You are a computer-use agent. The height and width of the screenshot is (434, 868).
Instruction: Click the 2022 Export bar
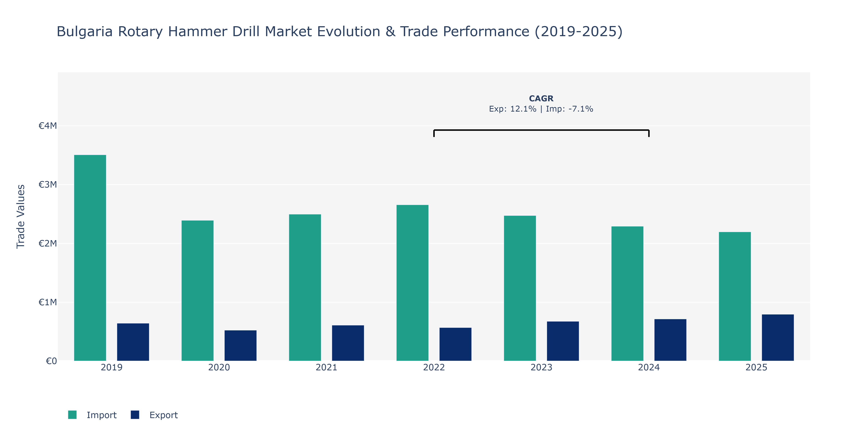[456, 344]
